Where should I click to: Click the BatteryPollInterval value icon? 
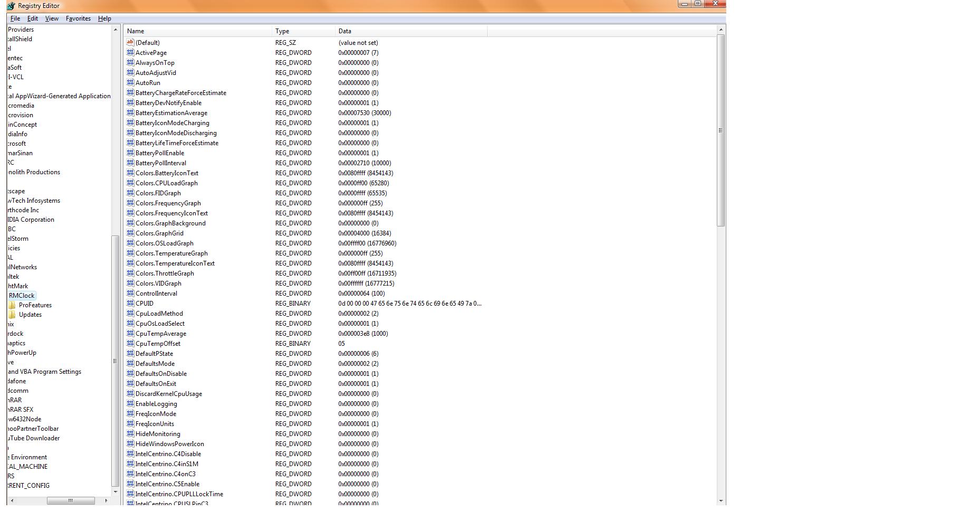point(130,163)
